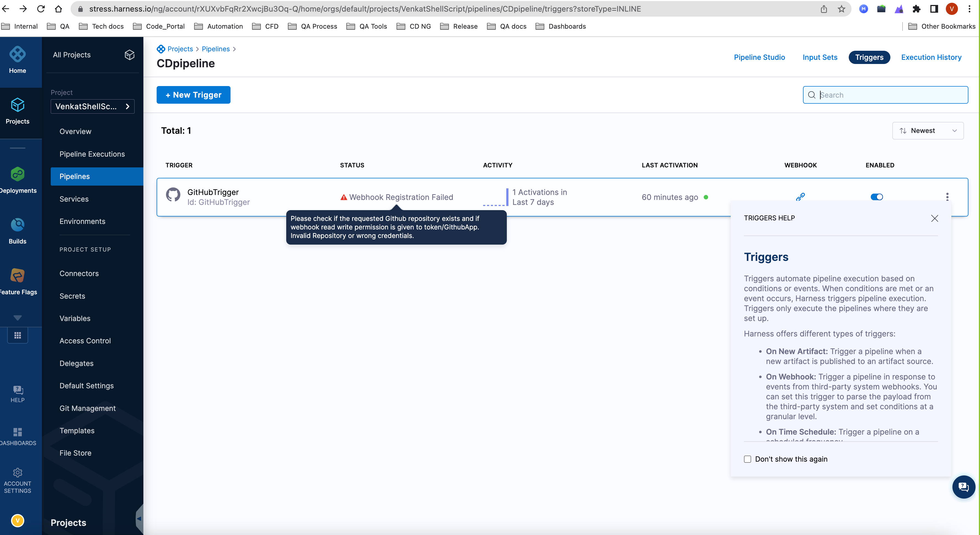Switch to Input Sets tab

tap(820, 57)
